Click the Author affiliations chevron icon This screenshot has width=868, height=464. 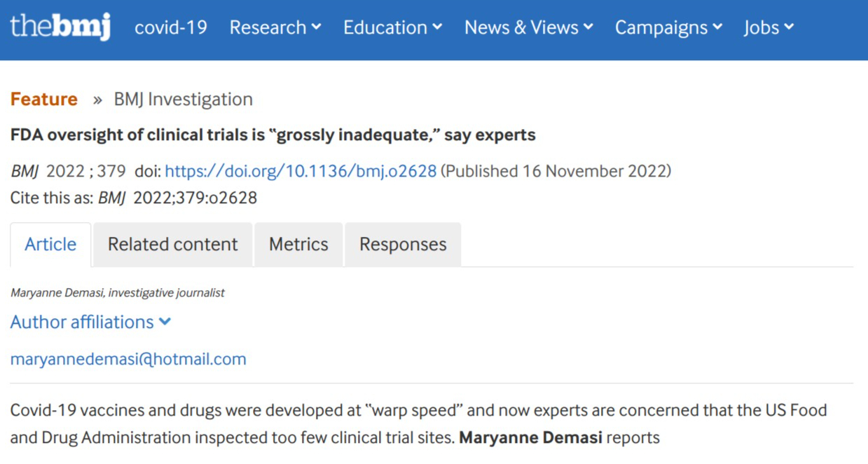tap(165, 322)
